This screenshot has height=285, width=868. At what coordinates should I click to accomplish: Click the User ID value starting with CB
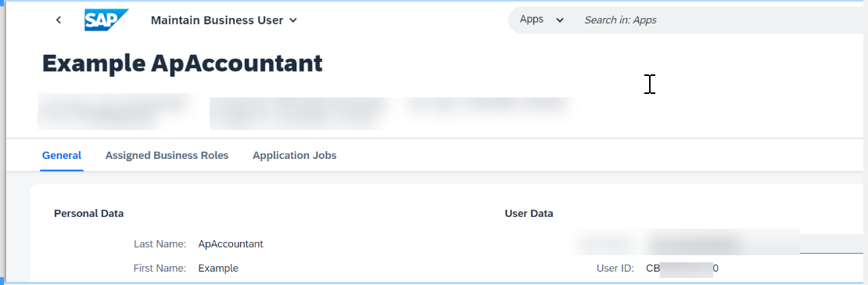[683, 269]
